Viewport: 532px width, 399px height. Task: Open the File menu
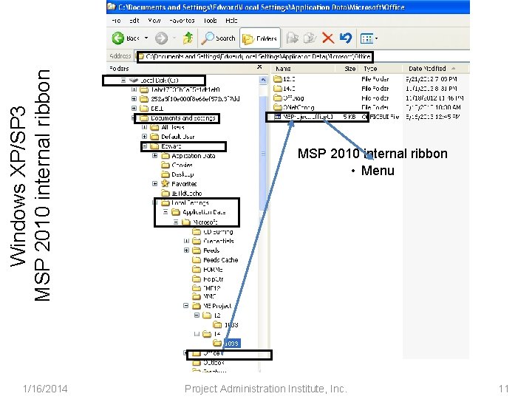coord(116,21)
